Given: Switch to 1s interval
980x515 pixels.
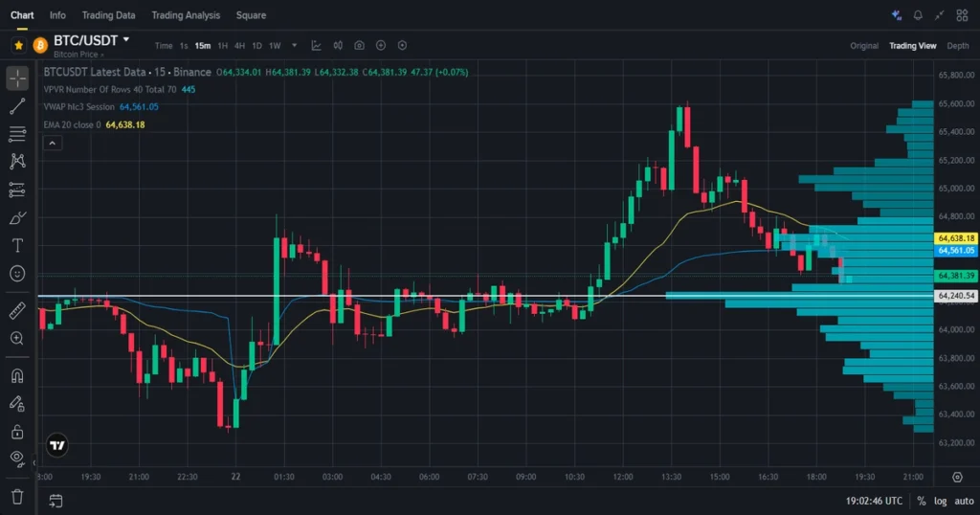Looking at the screenshot, I should click(x=184, y=46).
